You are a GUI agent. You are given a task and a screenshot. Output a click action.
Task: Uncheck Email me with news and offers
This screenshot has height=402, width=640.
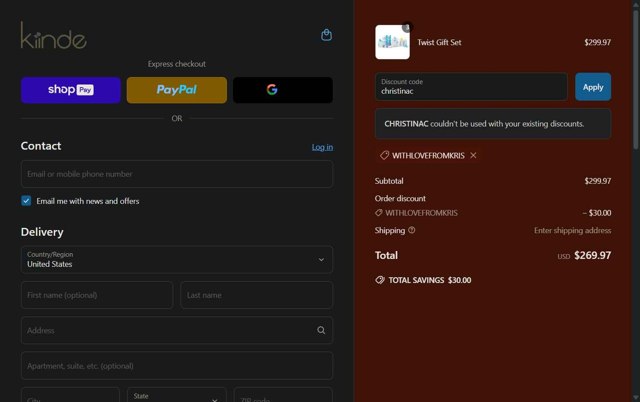coord(26,201)
